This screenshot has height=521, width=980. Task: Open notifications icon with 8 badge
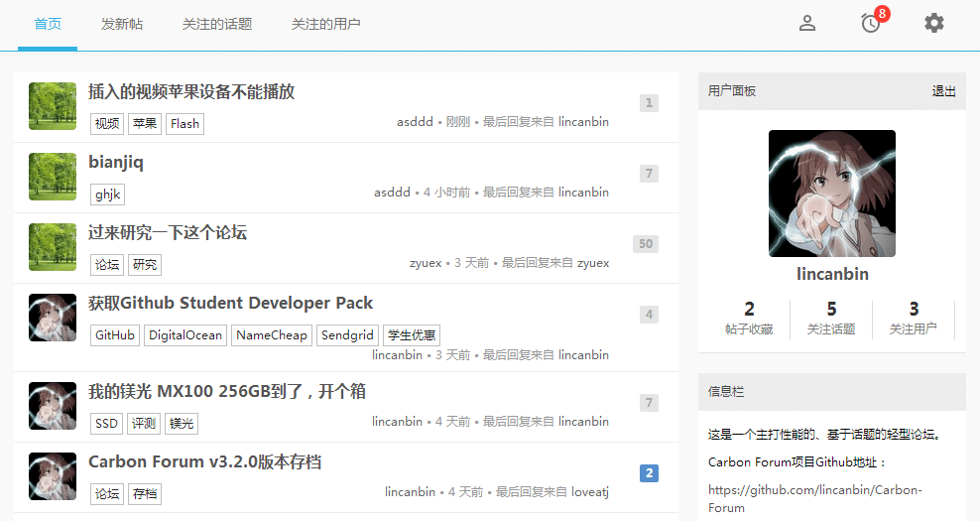click(x=871, y=23)
